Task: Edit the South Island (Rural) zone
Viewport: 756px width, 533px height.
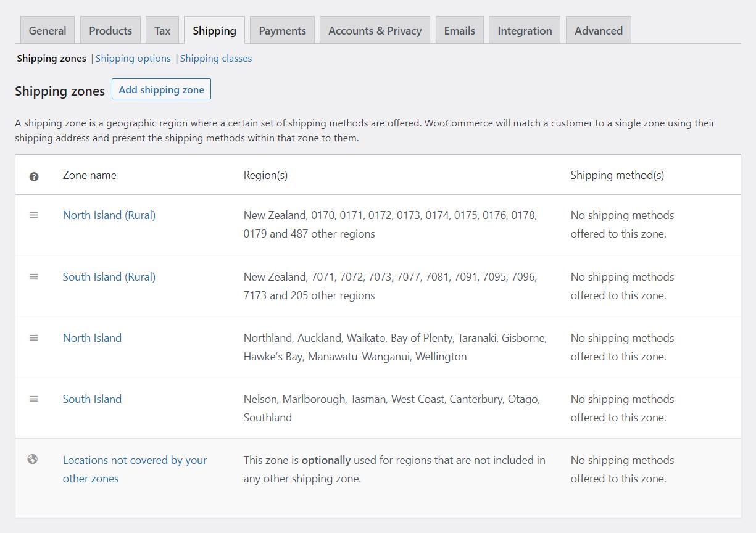Action: point(109,277)
